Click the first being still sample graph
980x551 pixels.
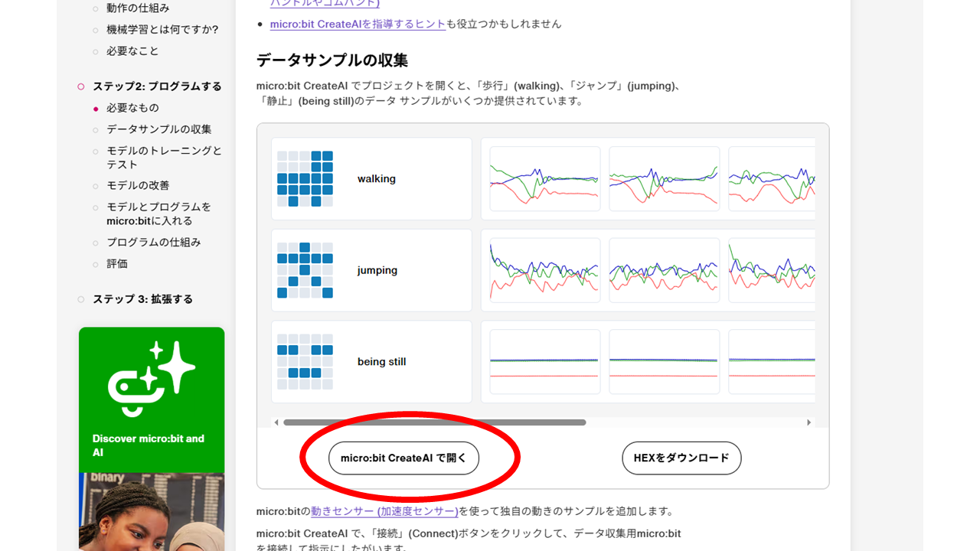(x=545, y=361)
